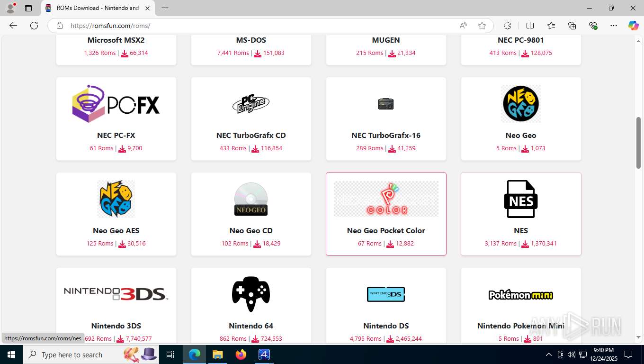Click the download icon beside 116,854
The height and width of the screenshot is (364, 644).
[x=255, y=149]
